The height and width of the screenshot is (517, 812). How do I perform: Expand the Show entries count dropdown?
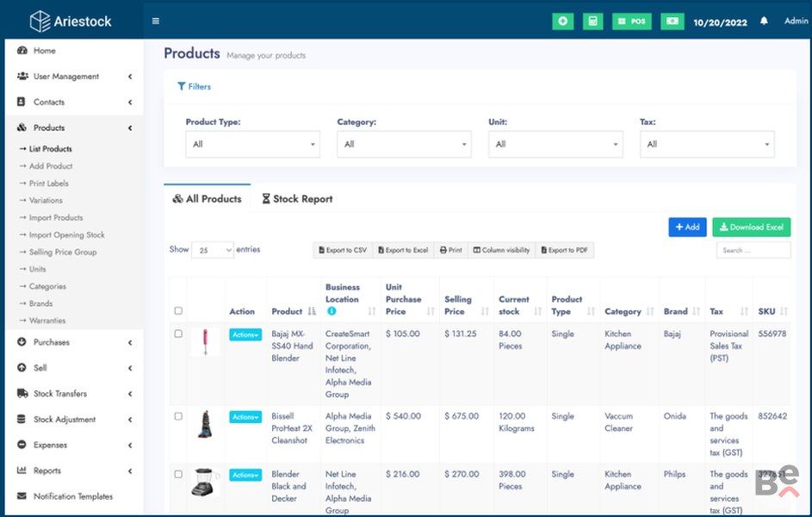[213, 250]
